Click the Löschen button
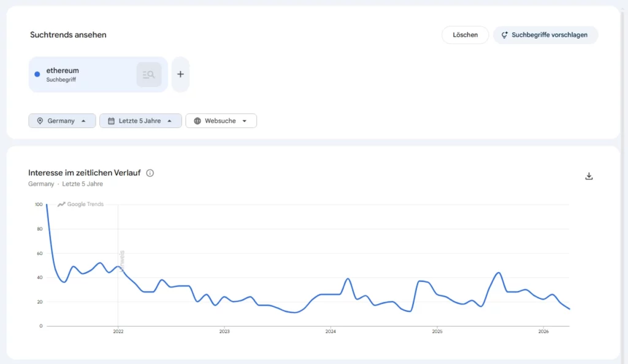The image size is (628, 364). (x=465, y=35)
